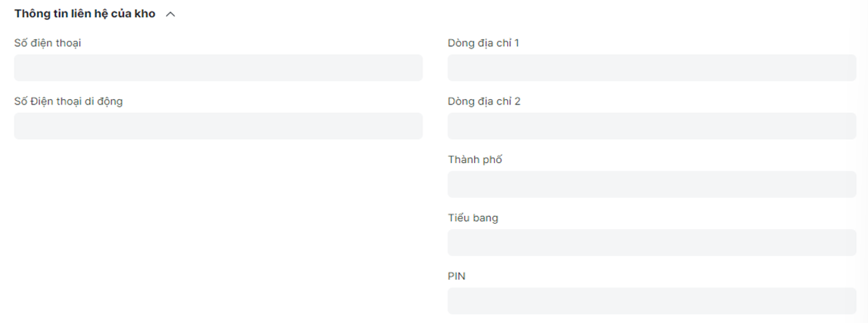Click the Thành phố label text
This screenshot has height=323, width=868.
pyautogui.click(x=475, y=160)
